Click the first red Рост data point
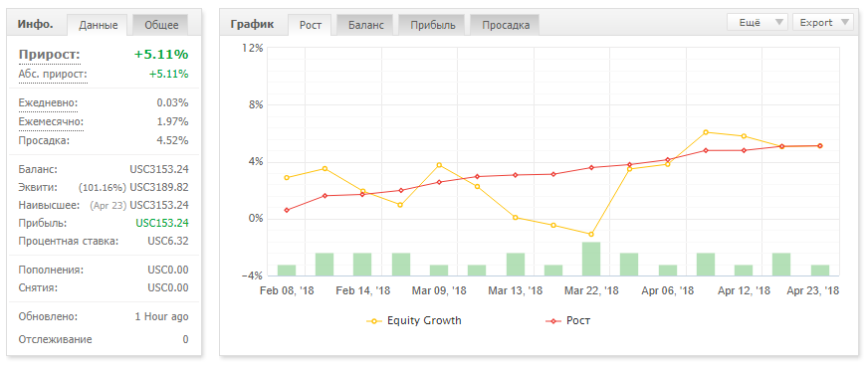The image size is (868, 366). [x=287, y=210]
